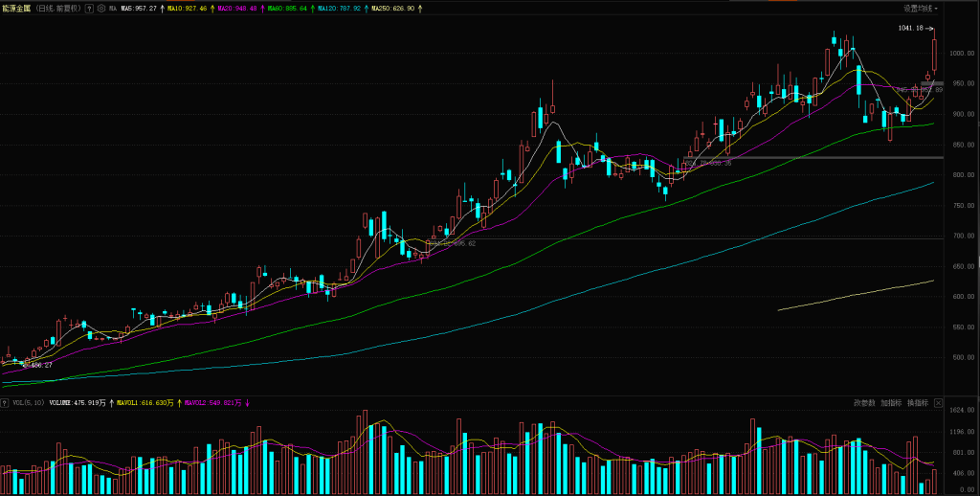Click the help question mark icon
This screenshot has height=496, width=980.
(x=89, y=8)
